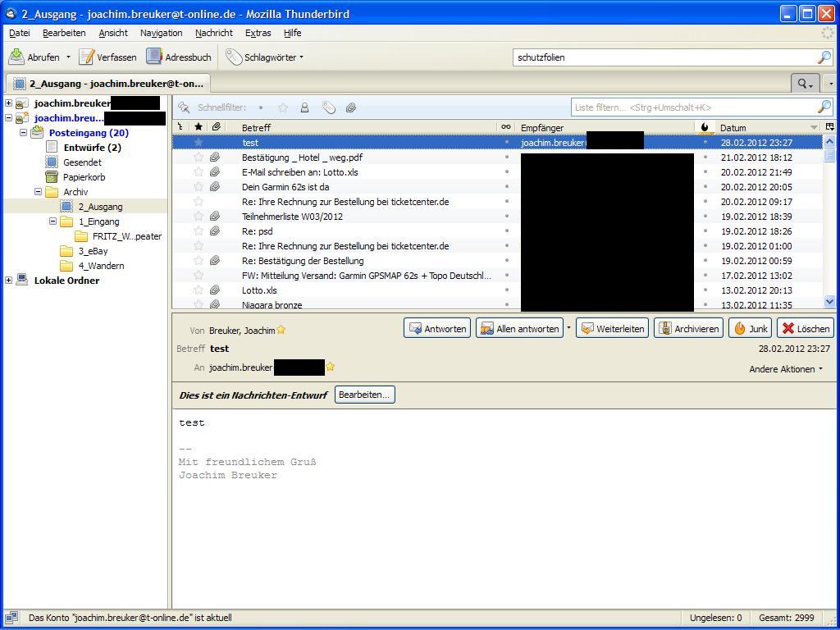Collapse the 1_Eingang folder expander
Screen dimensions: 840x630
coord(52,221)
